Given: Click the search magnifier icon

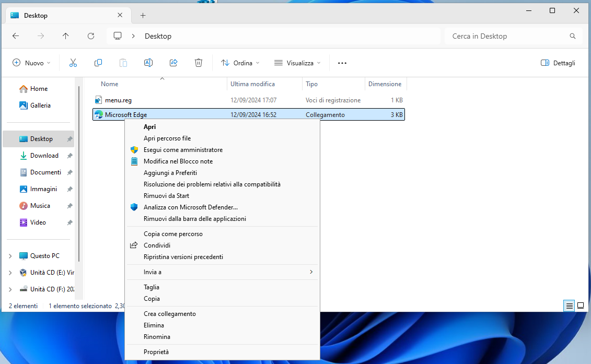Looking at the screenshot, I should point(573,36).
